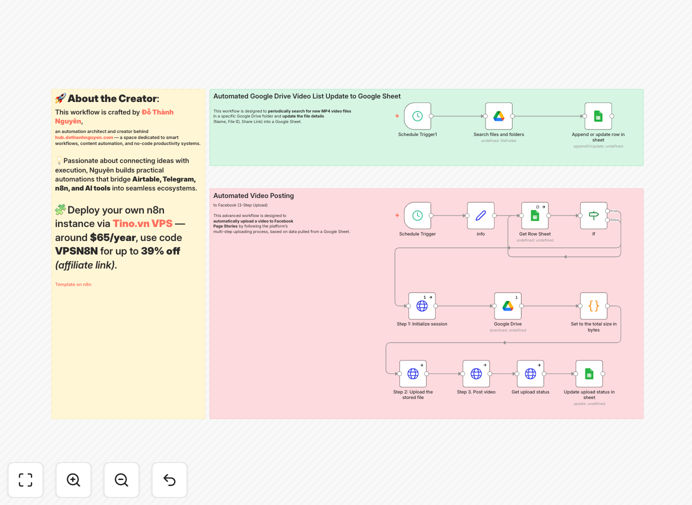Viewport: 692px width, 505px height.
Task: Click the Automated Video Posting title
Action: point(254,195)
